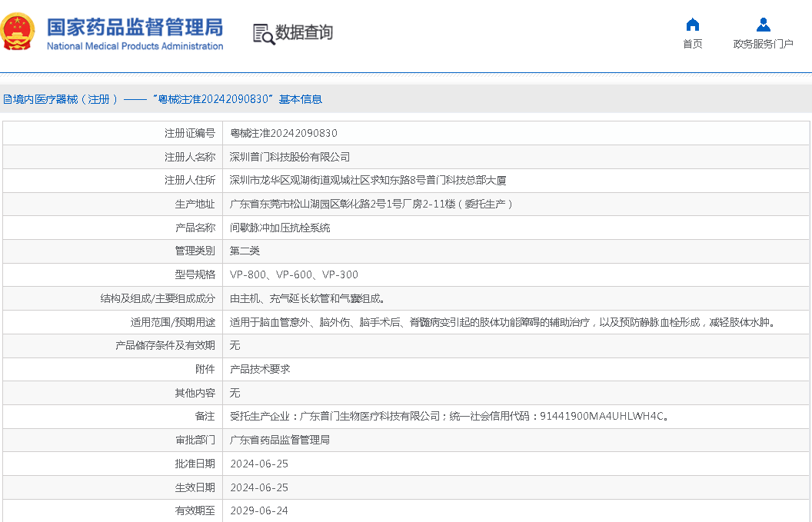Click the 数据查询 magnifier icon
The width and height of the screenshot is (812, 522).
[x=264, y=34]
